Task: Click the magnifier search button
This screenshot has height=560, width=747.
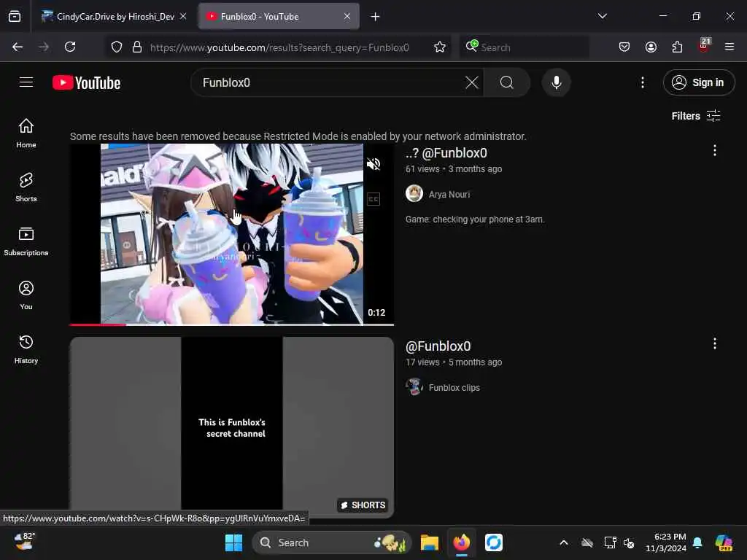Action: tap(507, 82)
